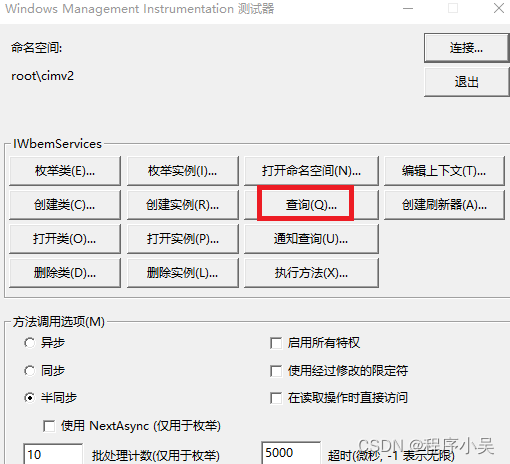
Task: Open 通知查询(U)... dialog
Action: coord(311,239)
